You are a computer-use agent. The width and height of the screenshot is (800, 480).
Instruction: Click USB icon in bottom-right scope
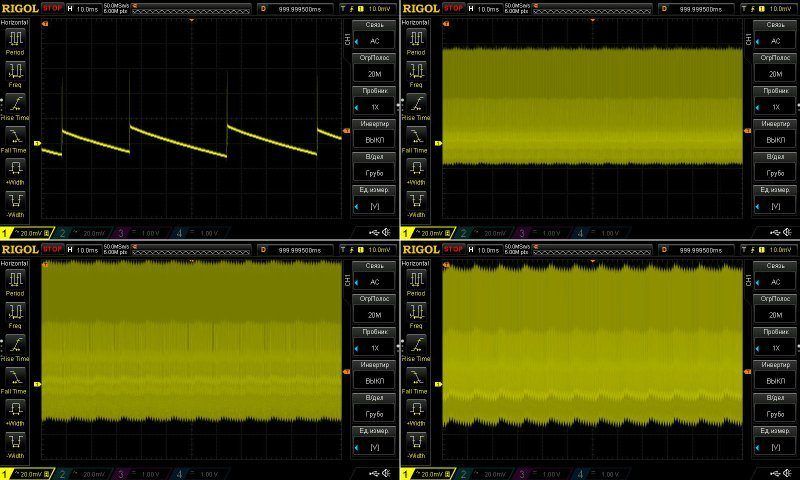click(774, 473)
